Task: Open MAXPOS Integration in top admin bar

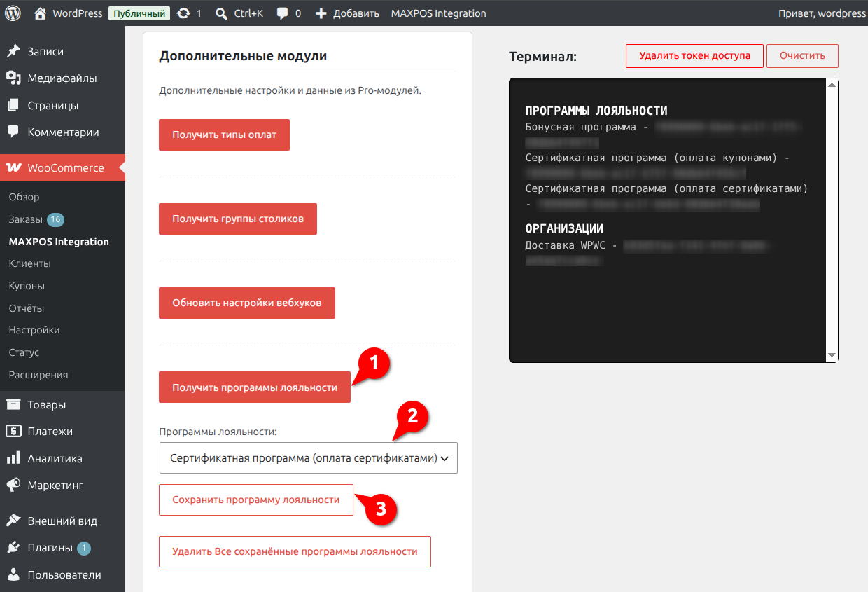Action: point(438,13)
